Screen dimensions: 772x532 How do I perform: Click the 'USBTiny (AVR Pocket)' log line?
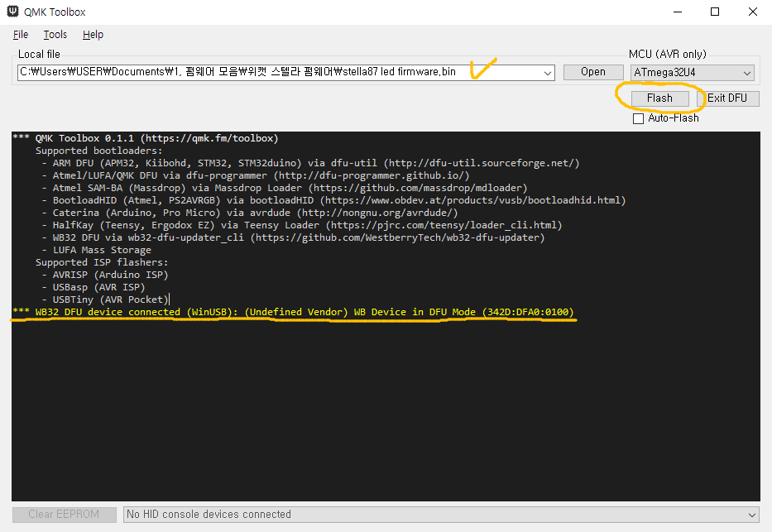click(105, 300)
